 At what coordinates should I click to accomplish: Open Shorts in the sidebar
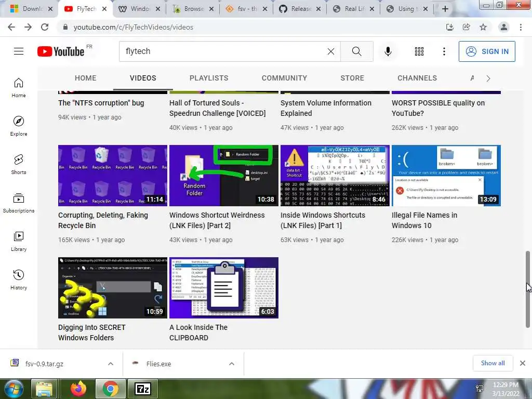19,165
